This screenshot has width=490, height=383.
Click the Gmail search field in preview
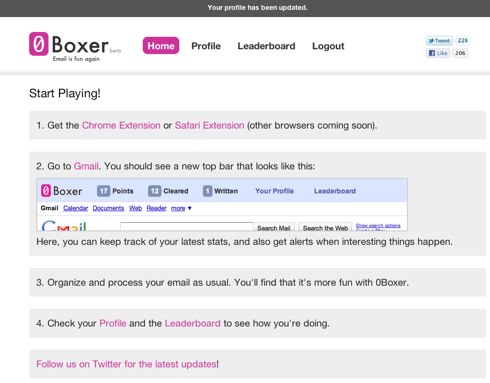click(187, 227)
